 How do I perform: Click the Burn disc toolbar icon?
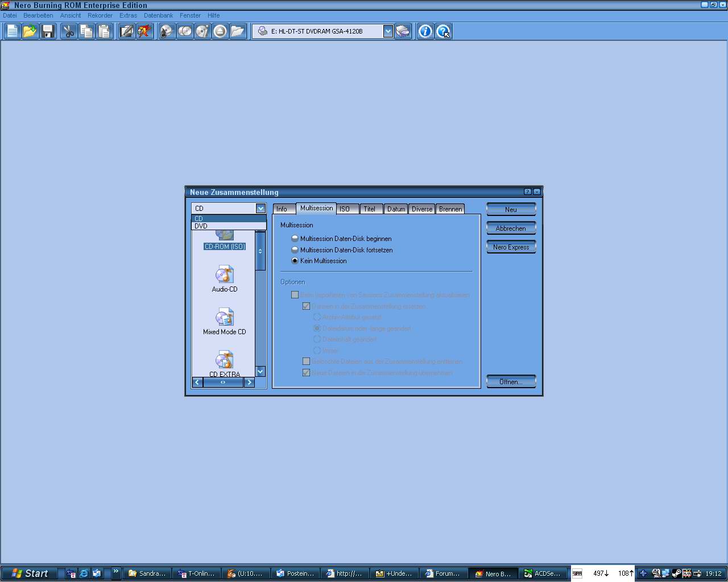click(166, 31)
